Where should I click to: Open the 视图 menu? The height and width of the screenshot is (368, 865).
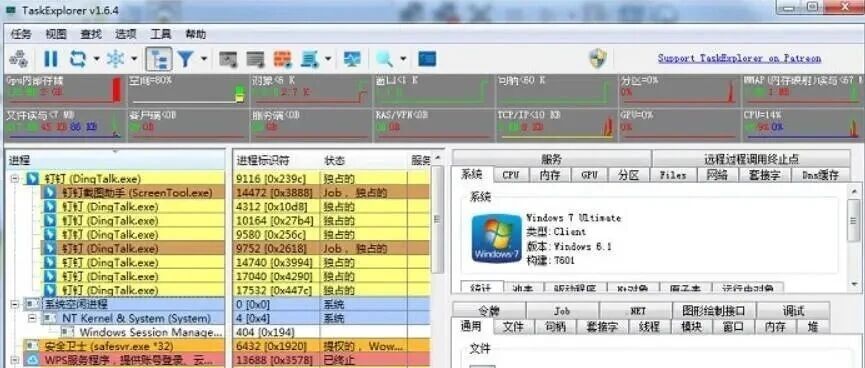56,34
